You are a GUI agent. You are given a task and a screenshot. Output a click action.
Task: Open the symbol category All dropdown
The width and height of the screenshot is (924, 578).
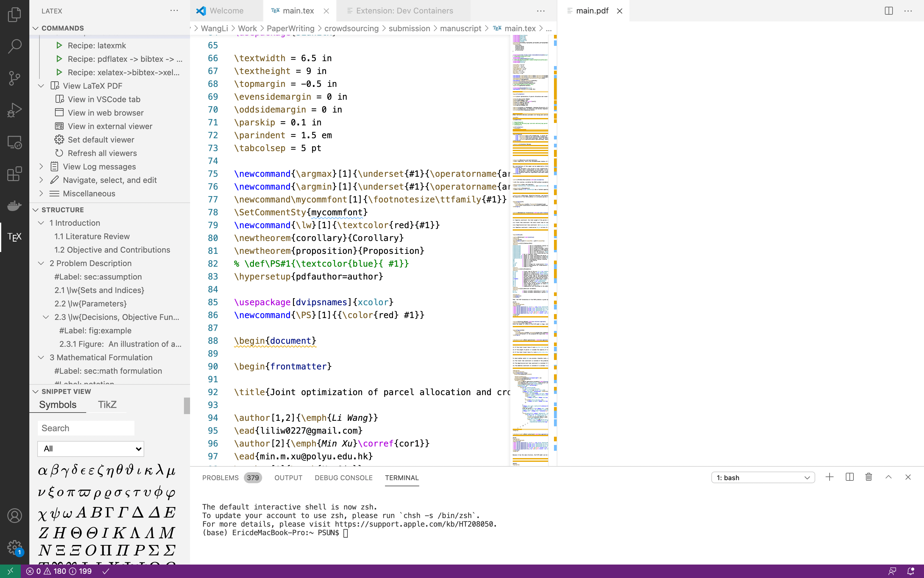pyautogui.click(x=91, y=449)
